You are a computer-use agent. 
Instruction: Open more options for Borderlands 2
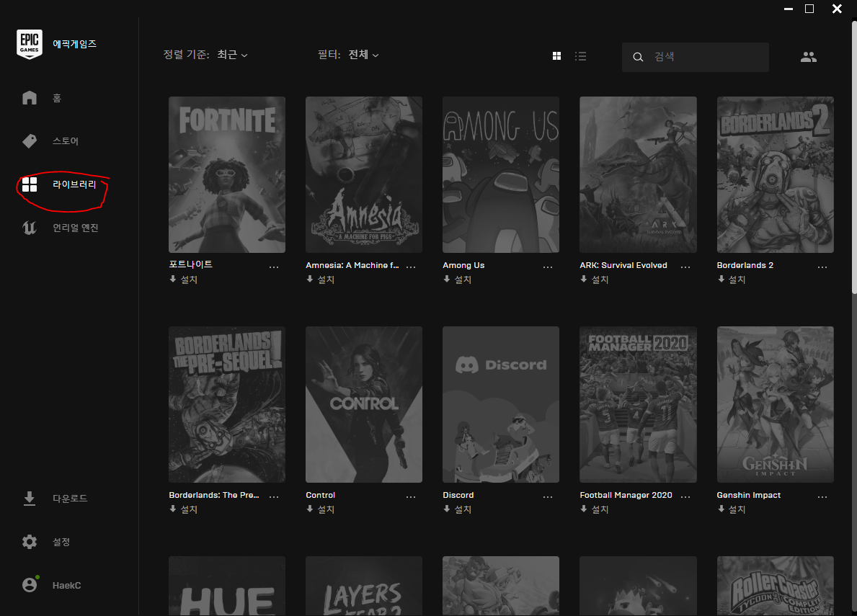[x=822, y=267]
